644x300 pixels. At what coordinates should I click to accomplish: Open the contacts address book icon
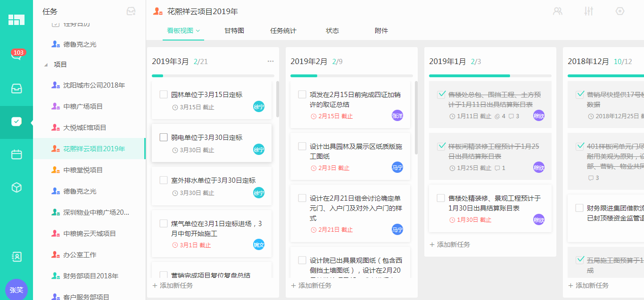coord(17,257)
